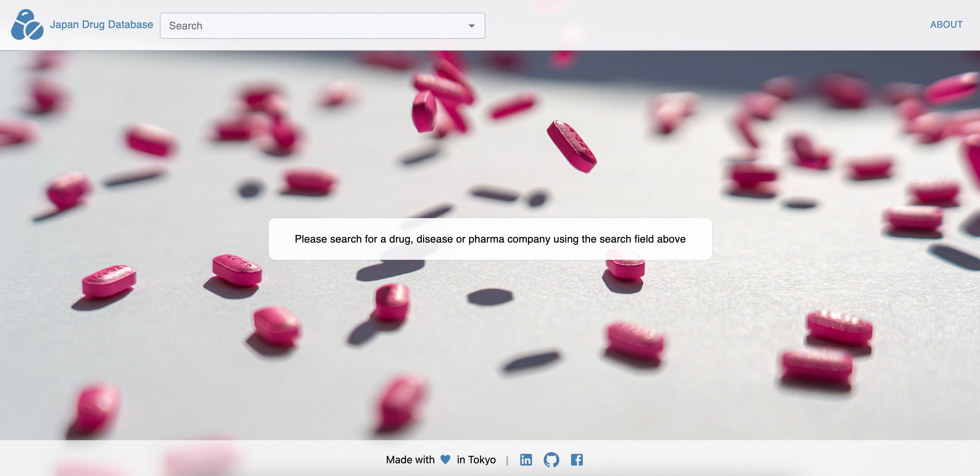The image size is (980, 476).
Task: Open the LinkedIn profile icon
Action: (526, 460)
